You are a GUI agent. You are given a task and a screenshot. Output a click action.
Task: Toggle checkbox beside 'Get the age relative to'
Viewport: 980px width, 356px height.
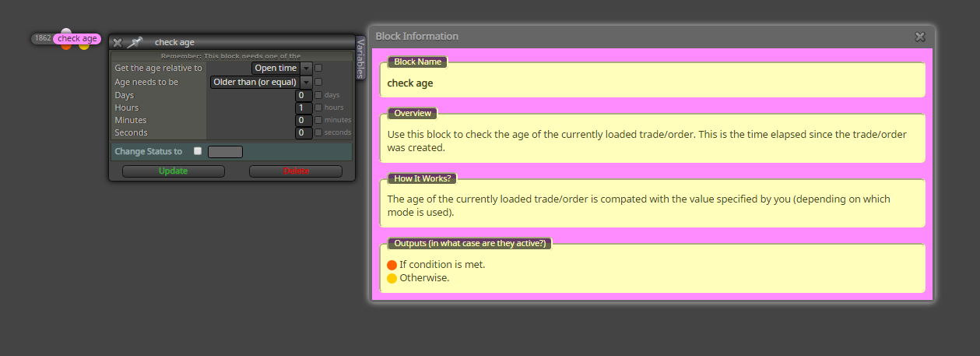click(x=318, y=69)
